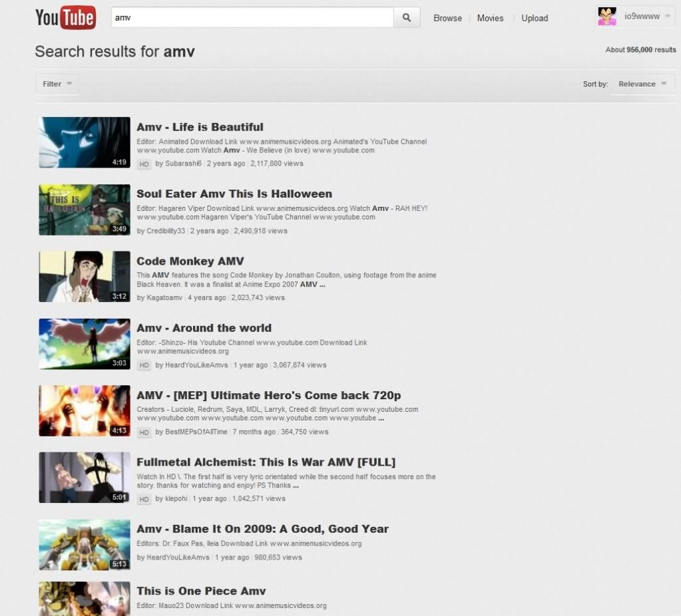Click the Soul Eater Halloween thumbnail

coord(85,210)
